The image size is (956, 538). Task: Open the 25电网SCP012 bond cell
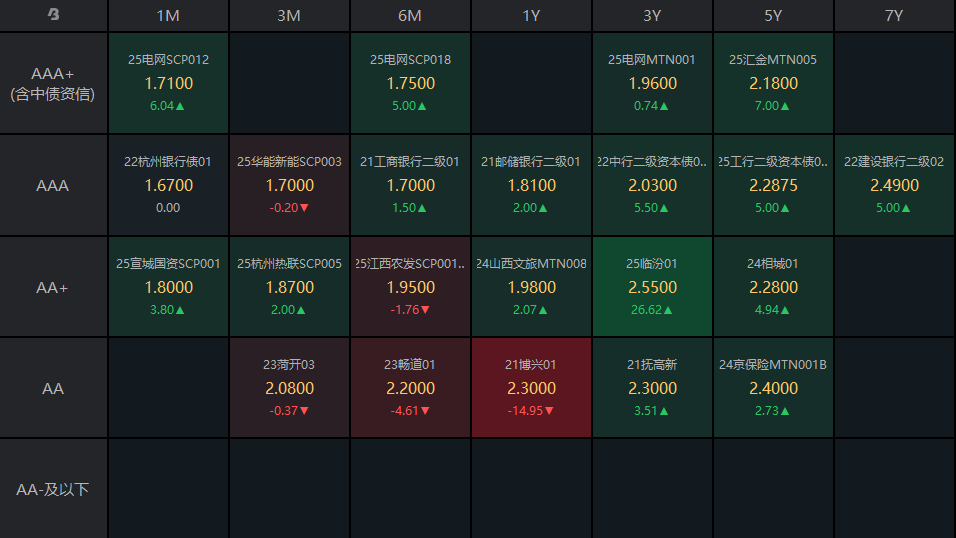tap(168, 83)
